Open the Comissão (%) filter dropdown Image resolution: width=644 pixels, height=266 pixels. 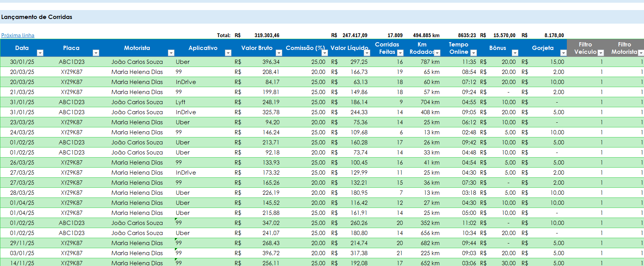point(325,53)
